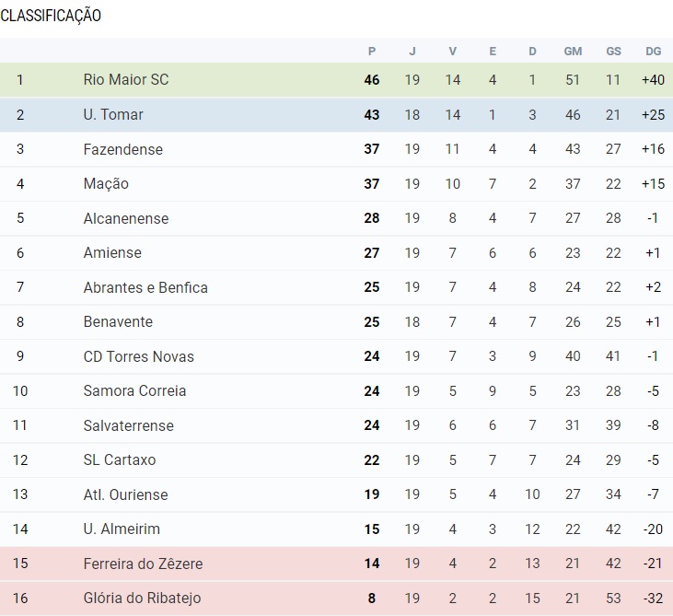673x616 pixels.
Task: Click the Classificação heading
Action: point(51,16)
